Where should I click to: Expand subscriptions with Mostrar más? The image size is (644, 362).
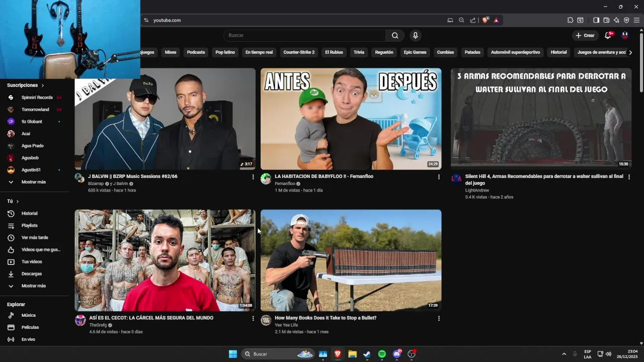(34, 182)
